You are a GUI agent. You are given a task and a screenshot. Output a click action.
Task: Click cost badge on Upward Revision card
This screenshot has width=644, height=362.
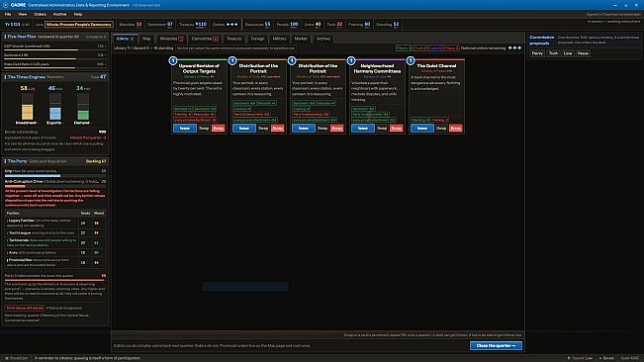point(173,60)
